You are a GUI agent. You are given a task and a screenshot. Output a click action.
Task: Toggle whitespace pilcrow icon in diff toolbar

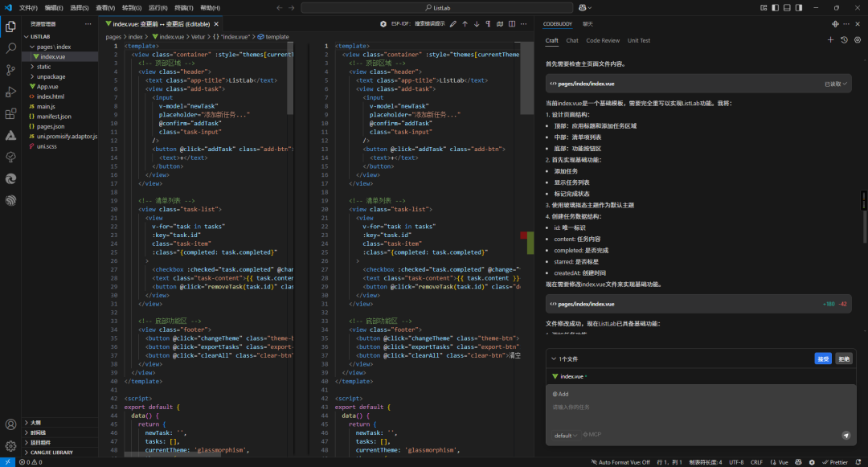pos(489,24)
